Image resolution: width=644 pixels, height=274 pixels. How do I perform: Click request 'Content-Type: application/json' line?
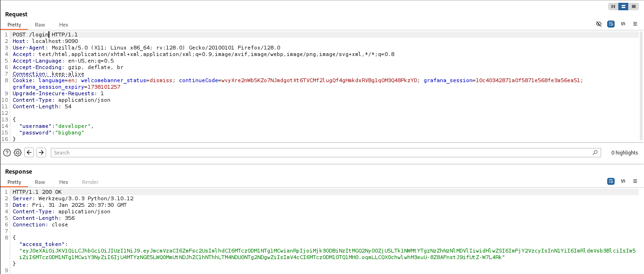point(62,100)
